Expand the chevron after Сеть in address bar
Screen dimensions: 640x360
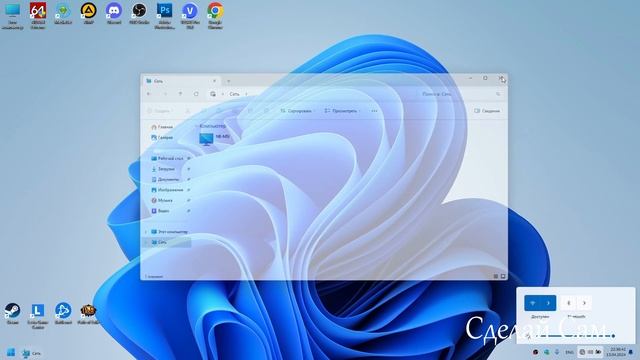247,94
